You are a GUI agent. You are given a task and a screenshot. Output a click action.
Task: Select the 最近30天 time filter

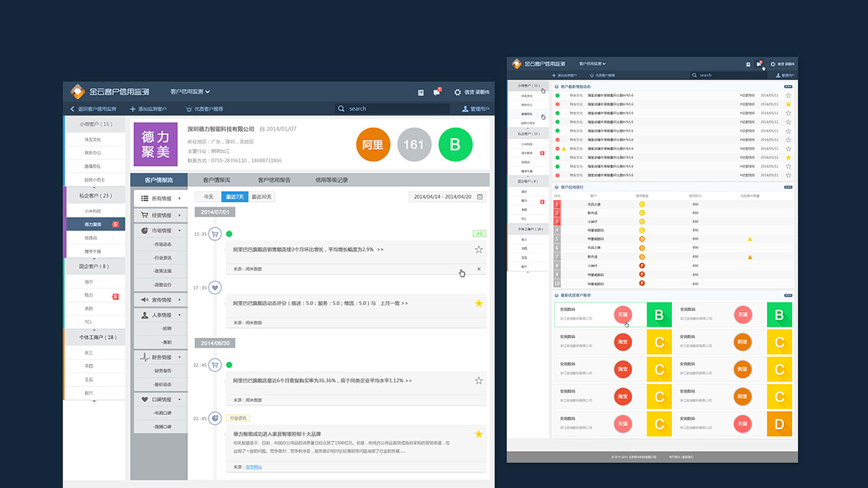pyautogui.click(x=262, y=197)
